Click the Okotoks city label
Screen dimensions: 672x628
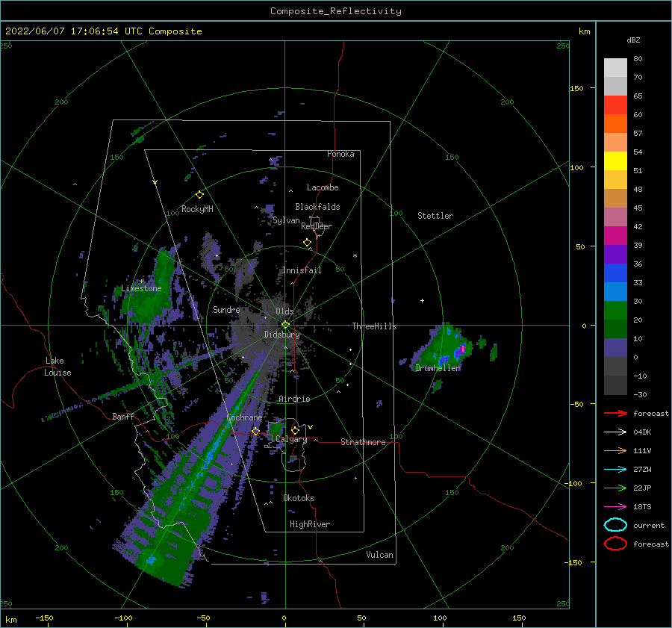point(299,498)
